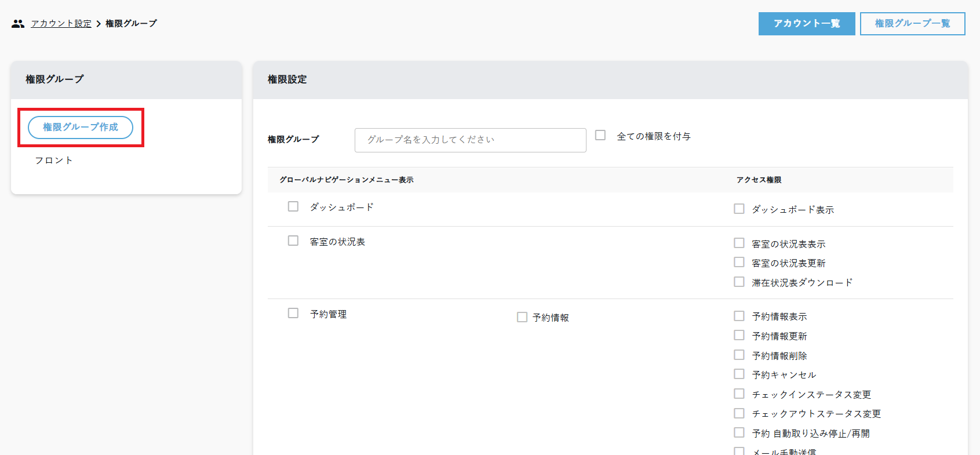Enable 滞在状況表ダウンロード permission

[739, 282]
